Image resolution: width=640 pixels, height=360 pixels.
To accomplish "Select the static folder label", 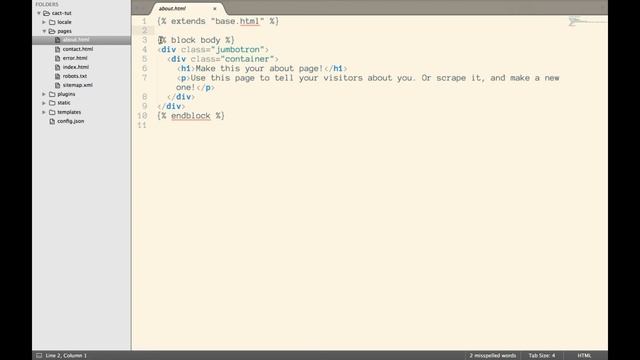I will click(64, 103).
